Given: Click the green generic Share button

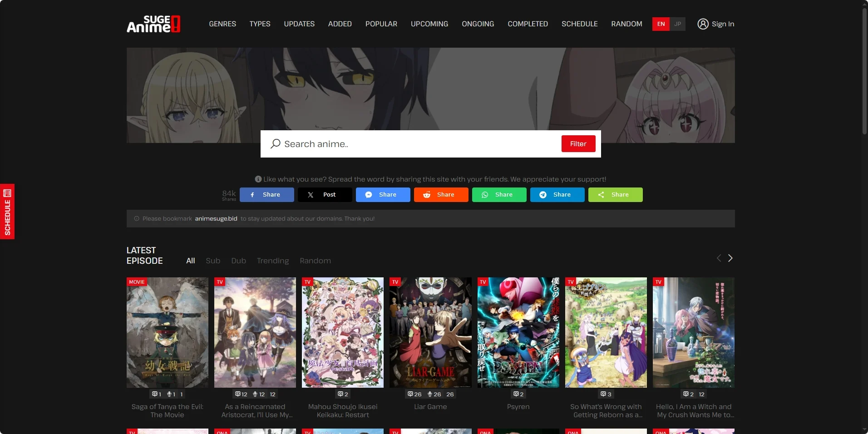Looking at the screenshot, I should point(616,195).
